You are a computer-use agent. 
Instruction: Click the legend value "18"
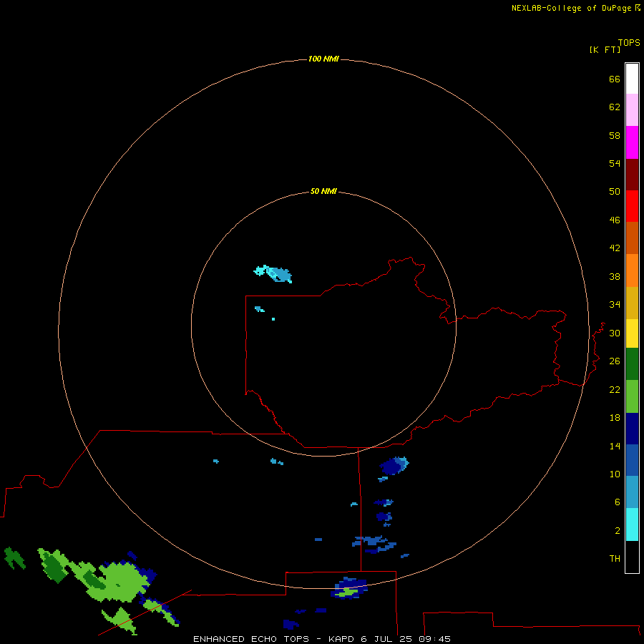click(x=615, y=418)
